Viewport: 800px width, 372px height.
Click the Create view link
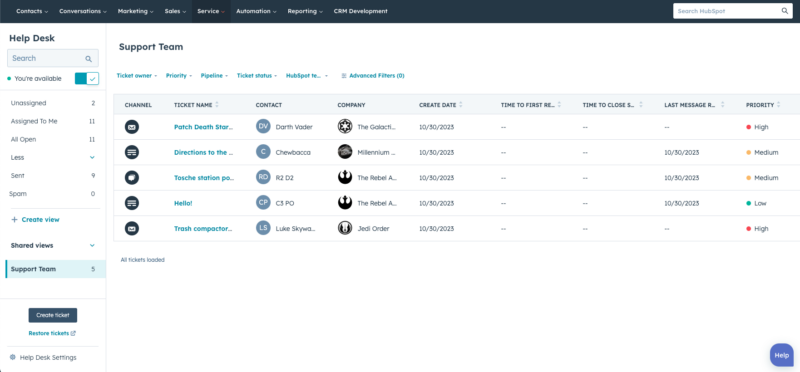pyautogui.click(x=40, y=219)
